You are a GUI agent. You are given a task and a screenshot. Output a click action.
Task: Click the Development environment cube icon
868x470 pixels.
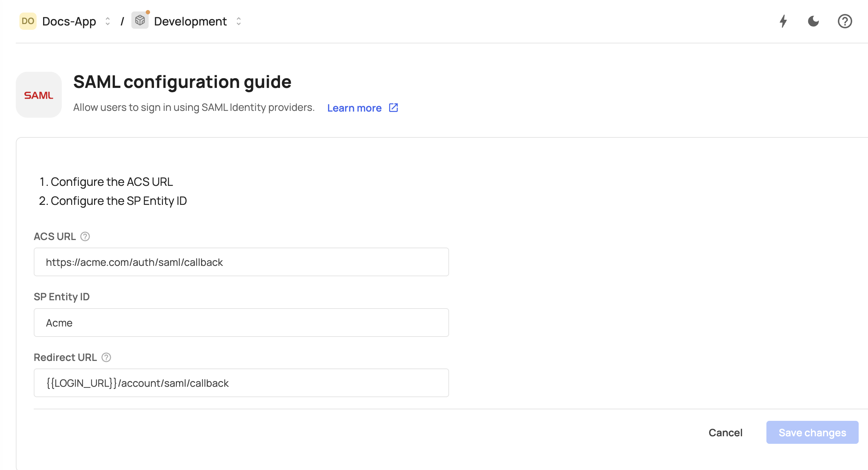pos(140,20)
